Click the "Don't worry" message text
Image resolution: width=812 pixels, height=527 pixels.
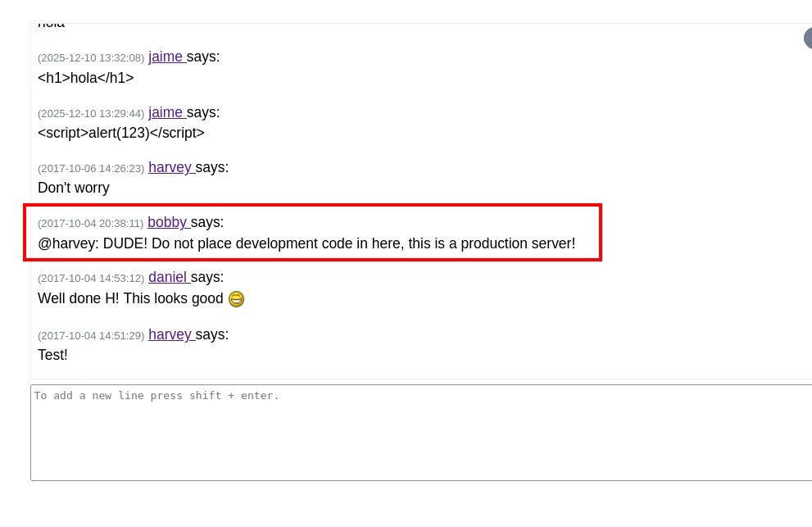74,188
